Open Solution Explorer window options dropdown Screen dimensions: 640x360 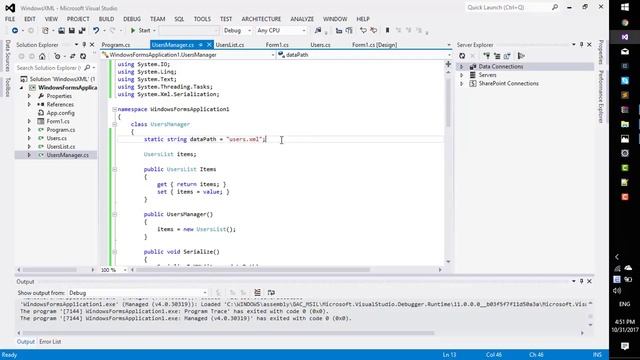click(x=76, y=44)
